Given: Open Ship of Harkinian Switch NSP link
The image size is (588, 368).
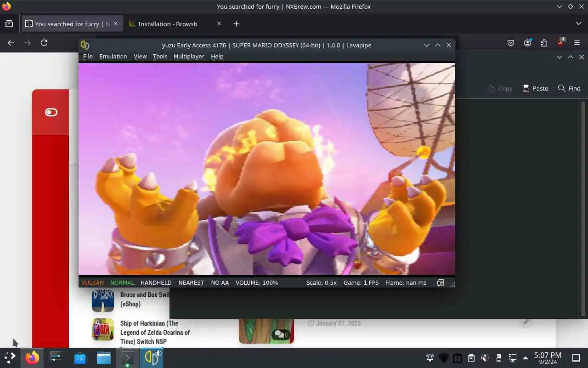Looking at the screenshot, I should pyautogui.click(x=155, y=332).
